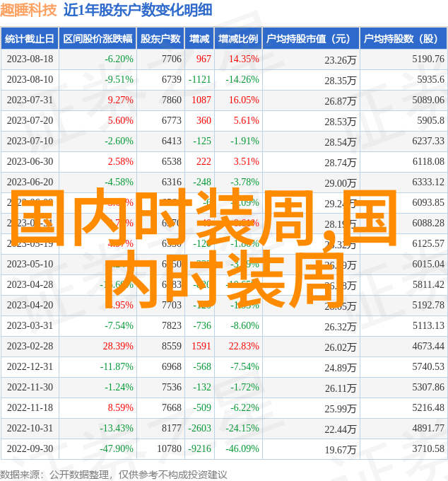The width and height of the screenshot is (448, 481).
Task: Click the date cell 2023-08-10
Action: tap(30, 79)
